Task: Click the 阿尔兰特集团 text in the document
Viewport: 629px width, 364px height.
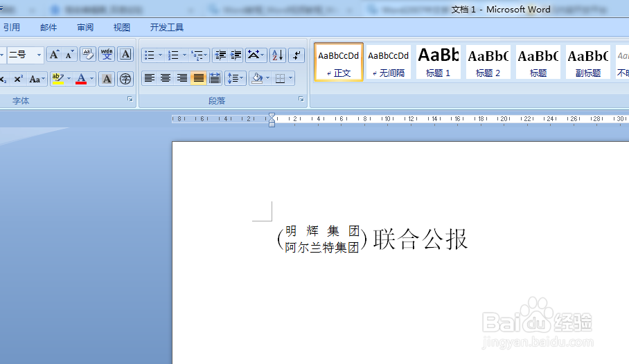Action: click(321, 247)
